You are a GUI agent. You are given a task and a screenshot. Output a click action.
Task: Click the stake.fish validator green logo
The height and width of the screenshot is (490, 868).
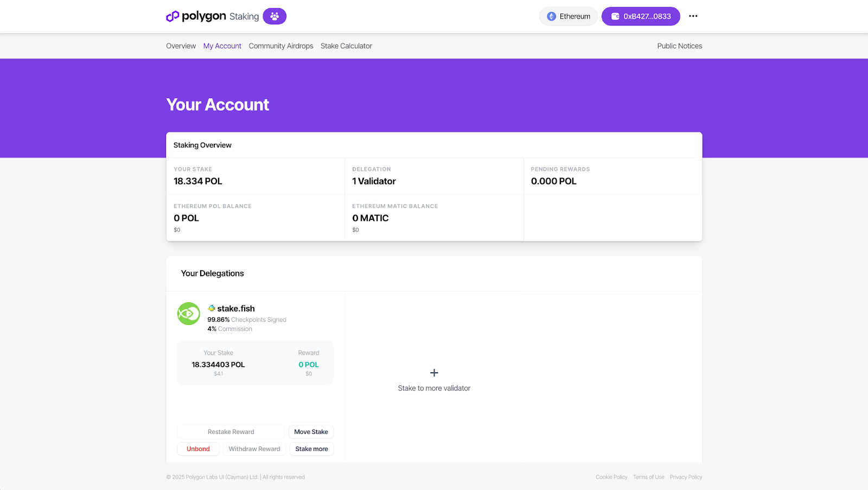point(189,314)
